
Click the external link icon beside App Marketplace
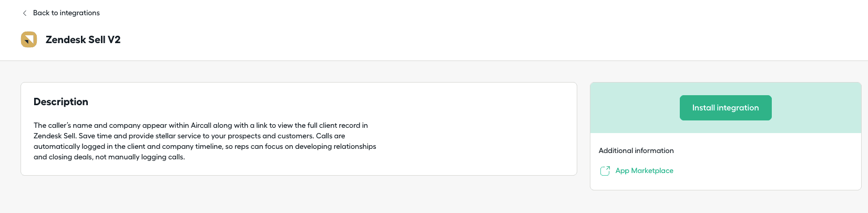click(605, 171)
